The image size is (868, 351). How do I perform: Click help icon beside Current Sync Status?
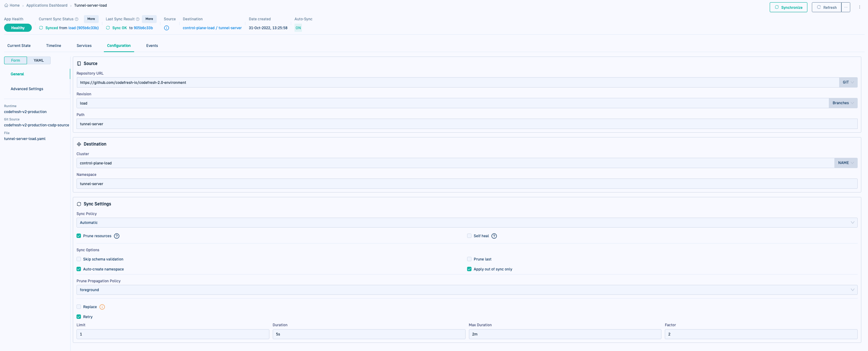[x=77, y=19]
